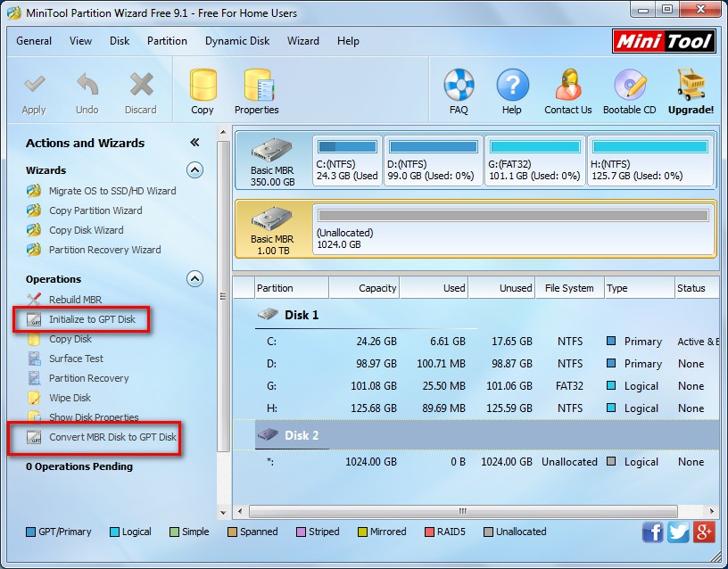This screenshot has width=728, height=569.
Task: Click the Contact Us icon
Action: (568, 85)
